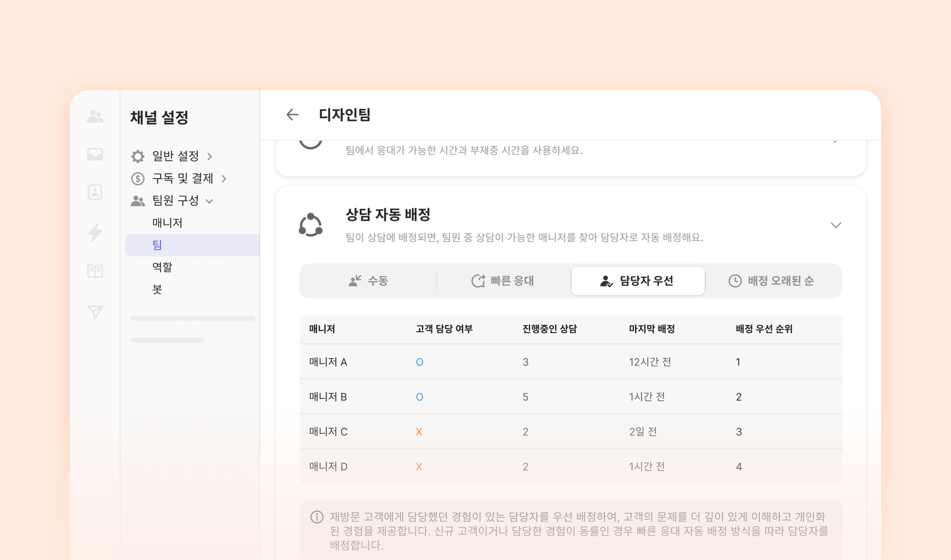Open the lightning bolt automation icon

(95, 232)
